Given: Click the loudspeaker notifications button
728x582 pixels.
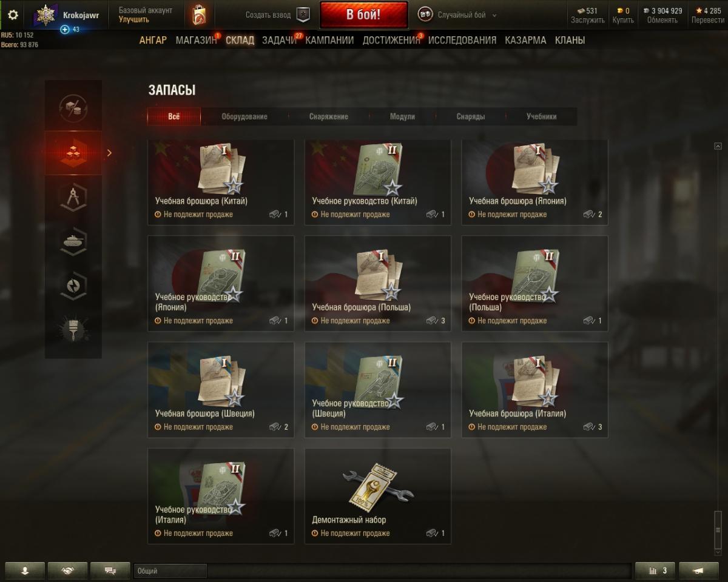Looking at the screenshot, I should pyautogui.click(x=699, y=570).
